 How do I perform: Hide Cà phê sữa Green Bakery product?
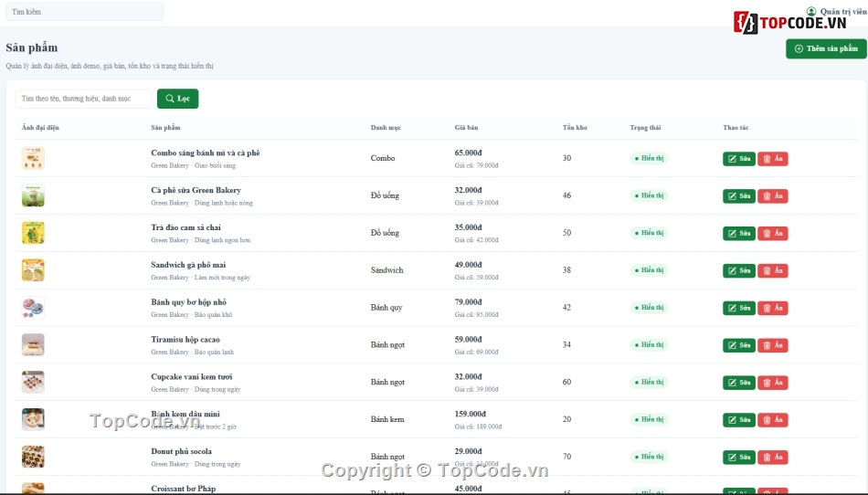point(772,195)
